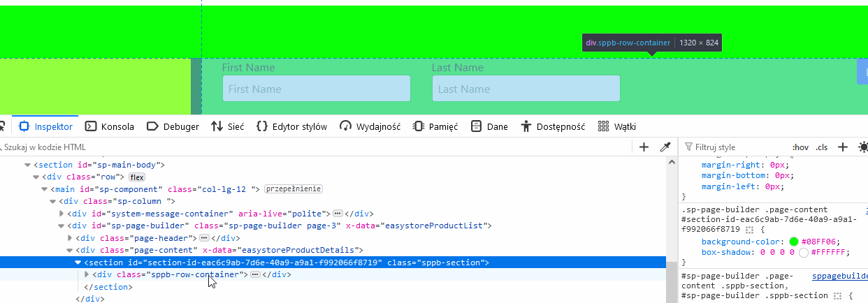This screenshot has height=303, width=868.
Task: Collapse the div class row node
Action: click(36, 177)
